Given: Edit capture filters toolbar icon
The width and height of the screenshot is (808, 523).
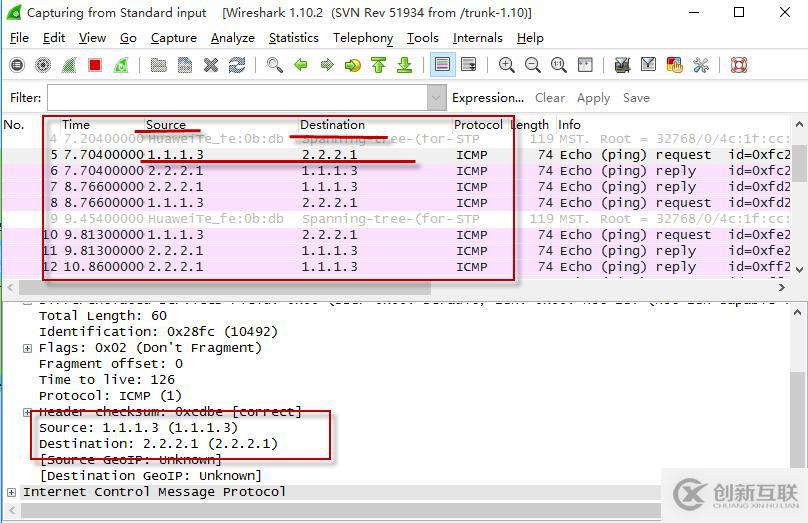Looking at the screenshot, I should click(x=622, y=65).
